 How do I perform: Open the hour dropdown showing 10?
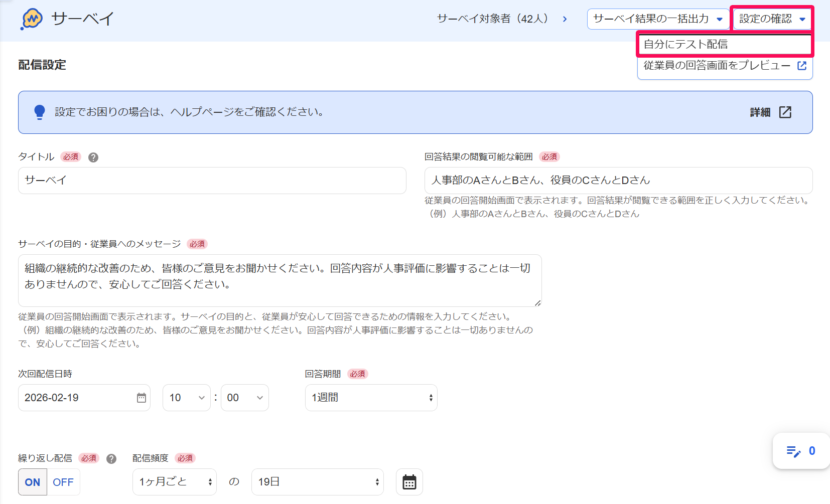click(x=187, y=398)
